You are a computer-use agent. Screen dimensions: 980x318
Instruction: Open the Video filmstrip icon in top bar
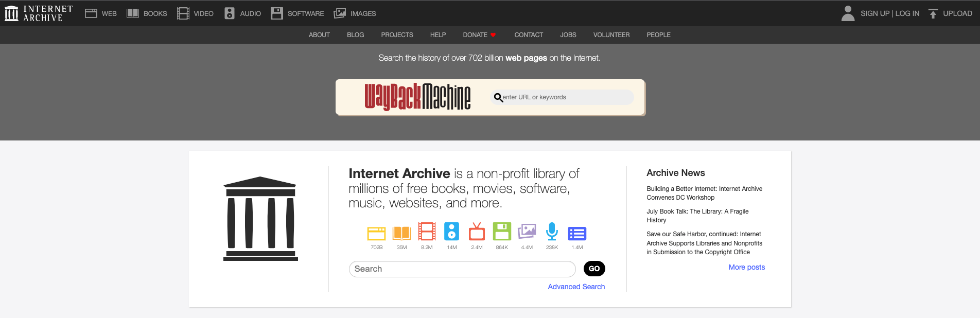point(183,13)
